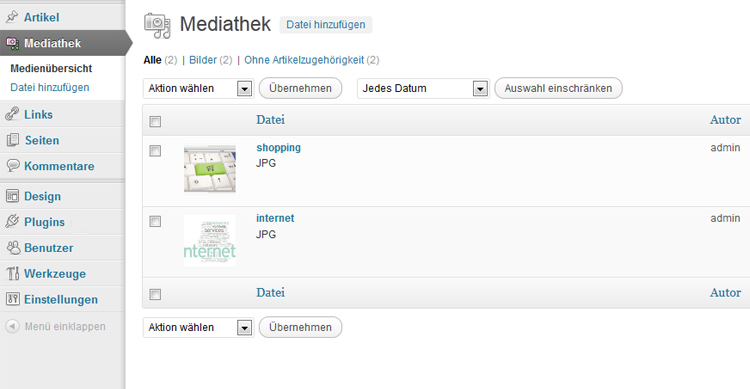
Task: Open the shopping image thumbnail
Action: pos(210,169)
